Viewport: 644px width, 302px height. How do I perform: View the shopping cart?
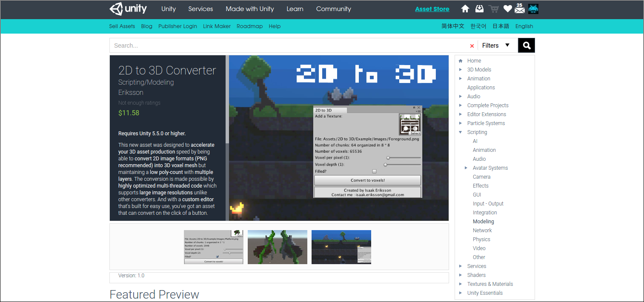(493, 9)
